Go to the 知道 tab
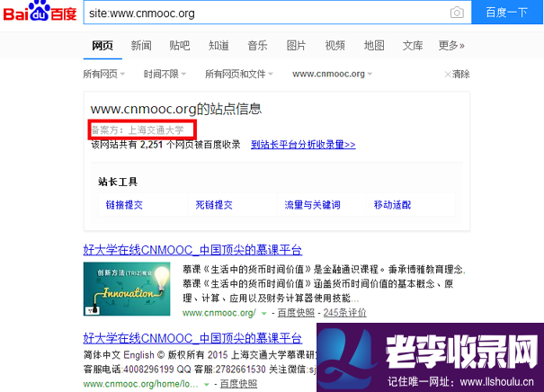 [218, 46]
